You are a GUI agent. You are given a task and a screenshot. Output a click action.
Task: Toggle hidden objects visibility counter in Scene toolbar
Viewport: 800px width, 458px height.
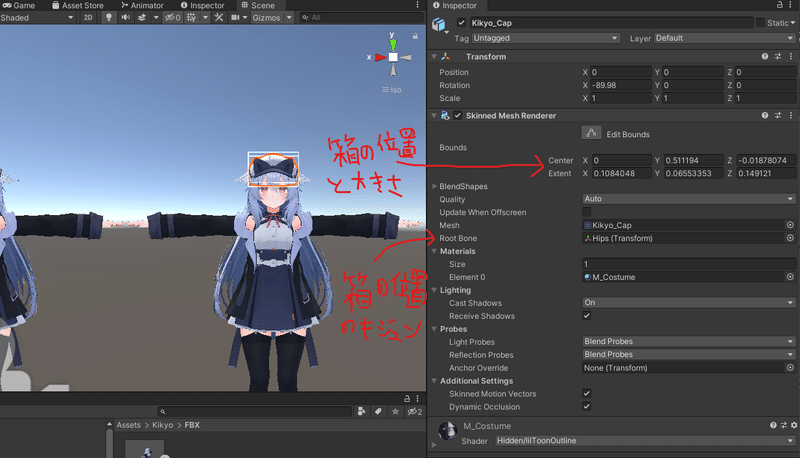pyautogui.click(x=172, y=17)
